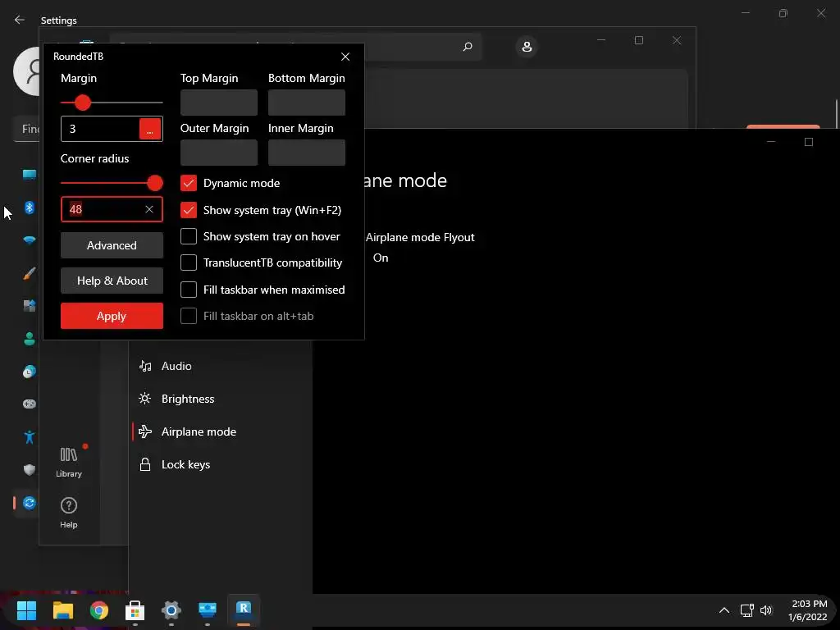840x630 pixels.
Task: Click the red ellipsis button beside Margin
Action: click(x=150, y=129)
